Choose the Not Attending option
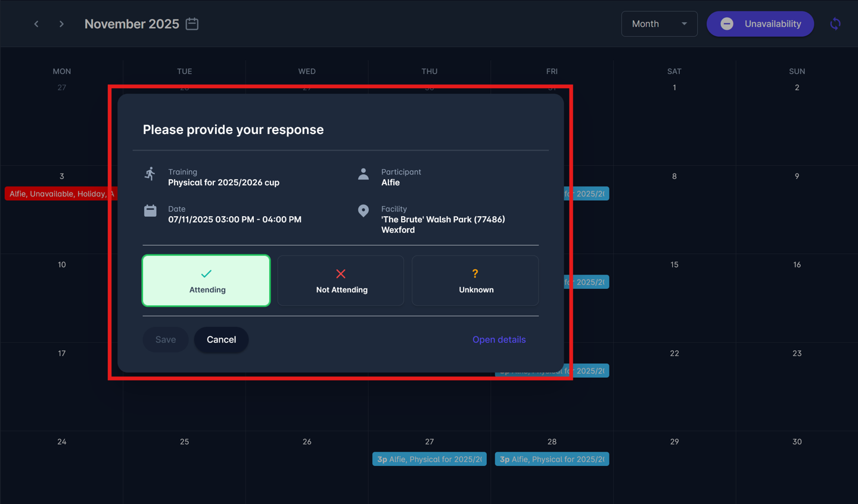858x504 pixels. [x=341, y=281]
